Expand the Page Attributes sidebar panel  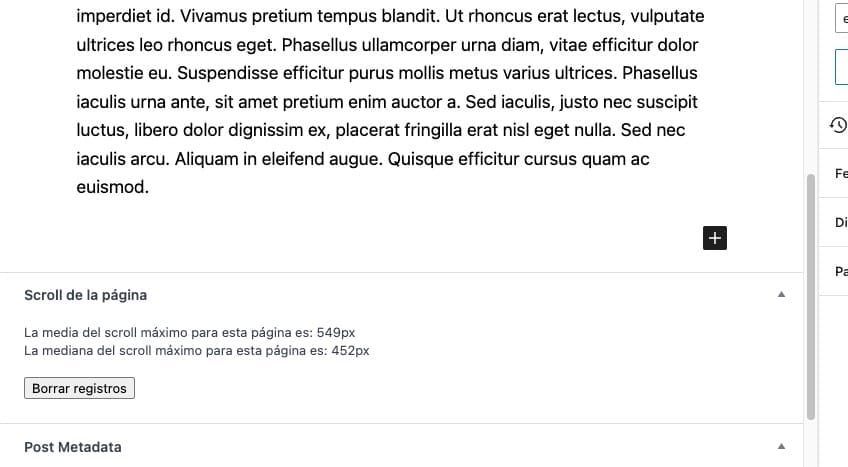(840, 271)
